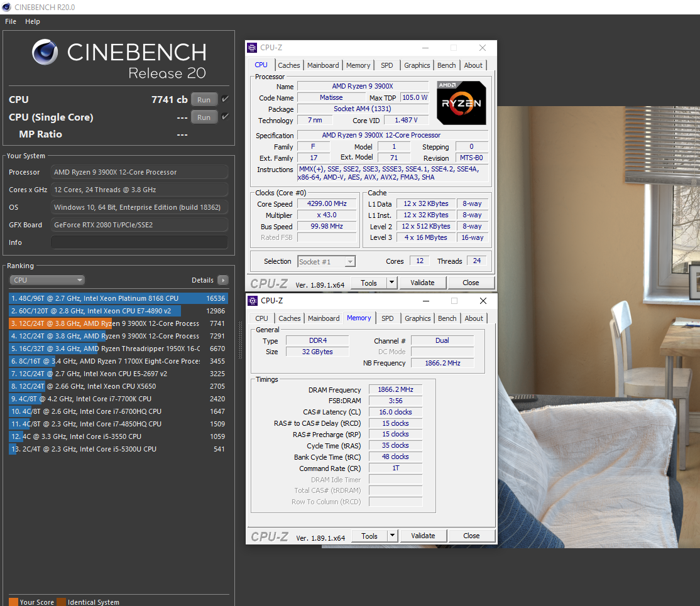
Task: Click the AMD Ryzen logo image
Action: click(x=461, y=102)
